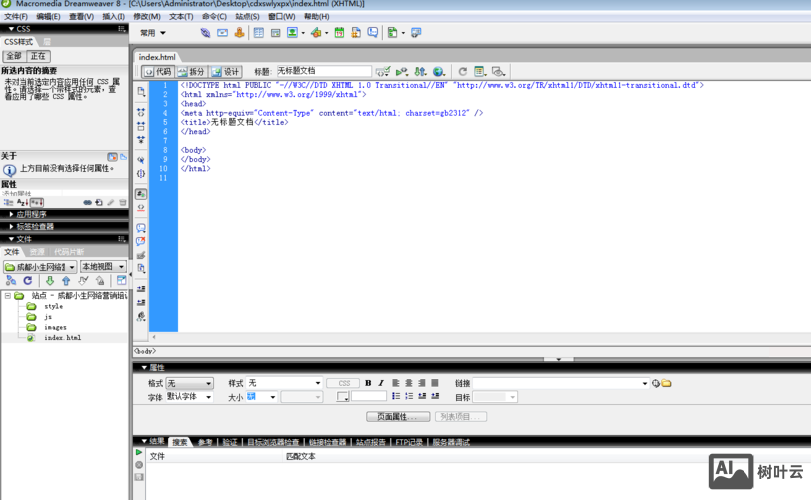
Task: Refresh Design view with the toolbar icon
Action: (x=463, y=72)
